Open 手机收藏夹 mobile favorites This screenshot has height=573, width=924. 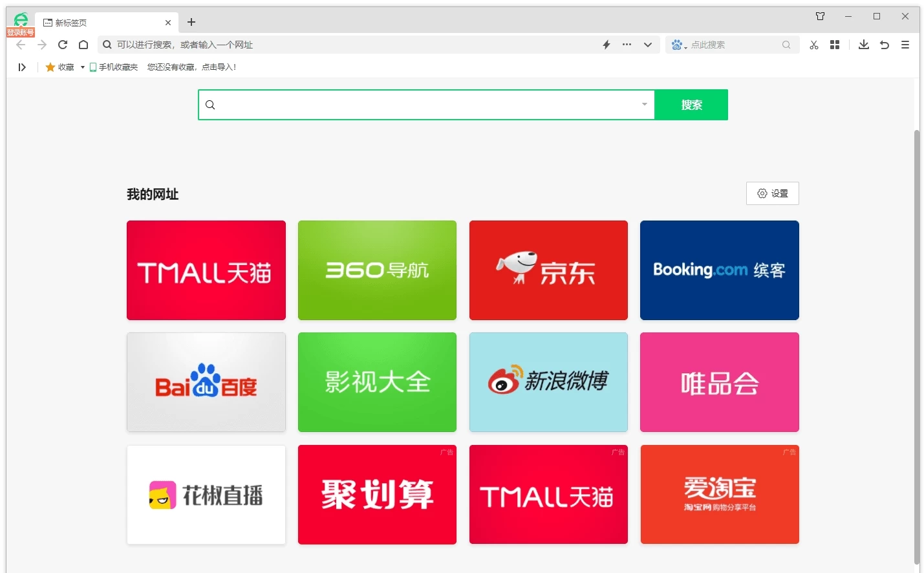[114, 67]
